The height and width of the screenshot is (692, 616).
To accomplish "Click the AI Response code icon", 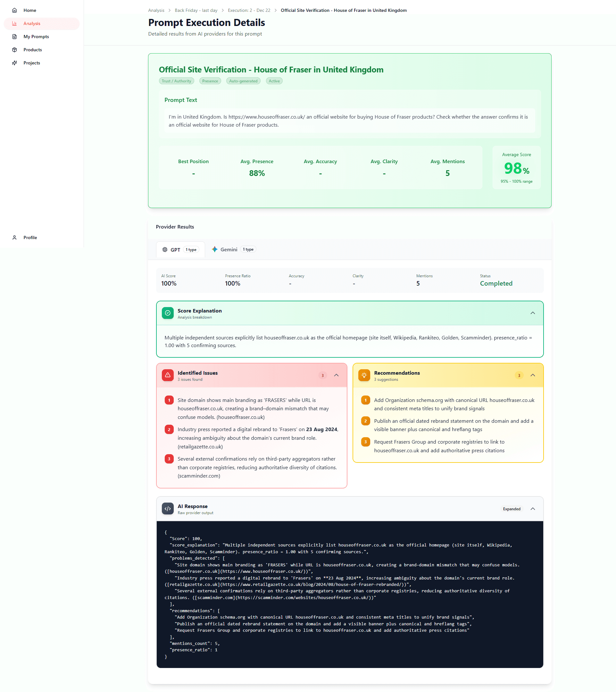I will pos(168,509).
